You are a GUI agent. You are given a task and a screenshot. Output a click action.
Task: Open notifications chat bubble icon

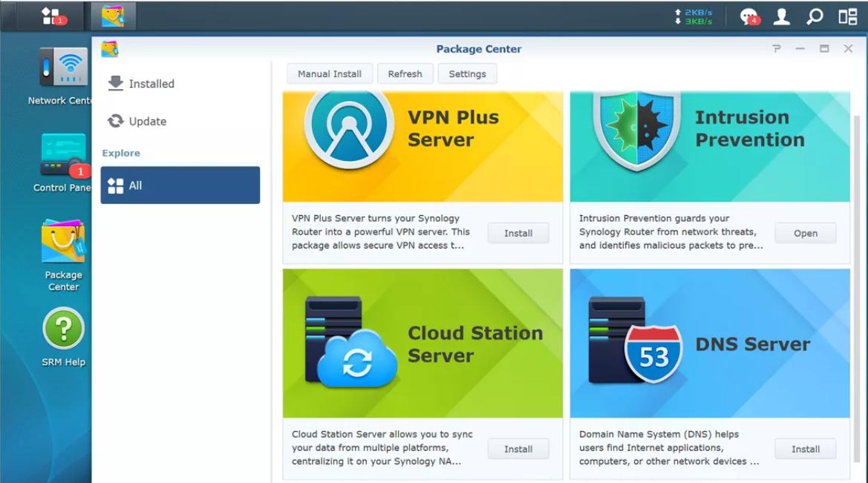click(x=749, y=16)
